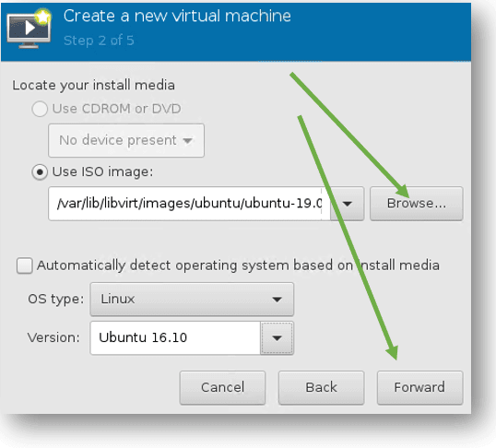Click the virtual machine monitor icon
This screenshot has height=448, width=496.
(29, 29)
